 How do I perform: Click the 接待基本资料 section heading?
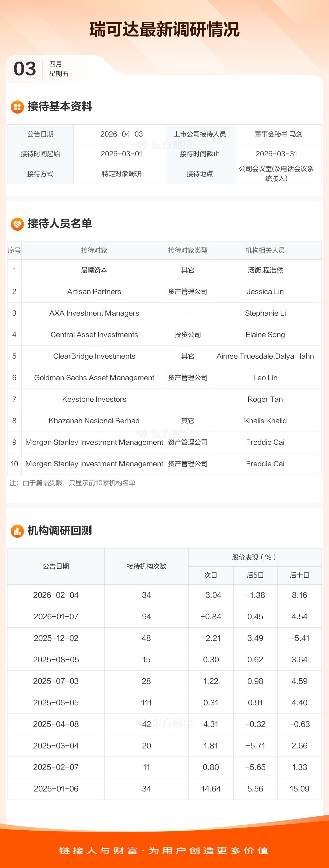pos(60,107)
